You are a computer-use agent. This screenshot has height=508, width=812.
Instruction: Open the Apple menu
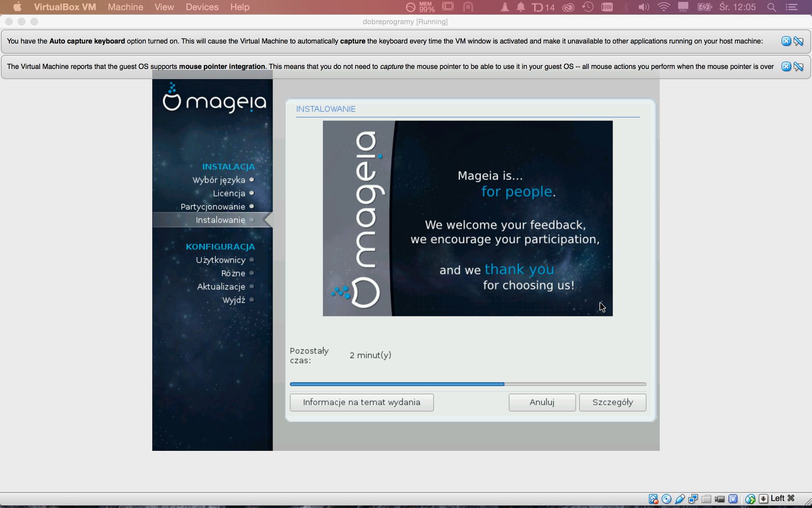(17, 7)
